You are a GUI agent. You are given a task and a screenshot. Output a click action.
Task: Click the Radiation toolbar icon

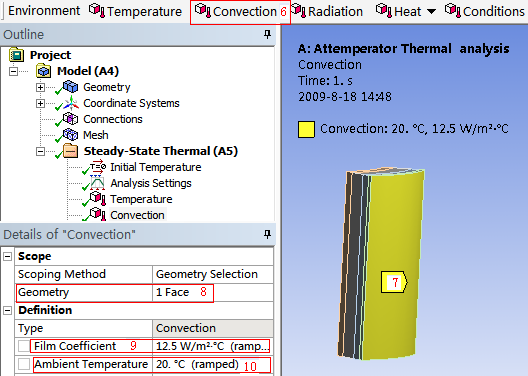[298, 10]
